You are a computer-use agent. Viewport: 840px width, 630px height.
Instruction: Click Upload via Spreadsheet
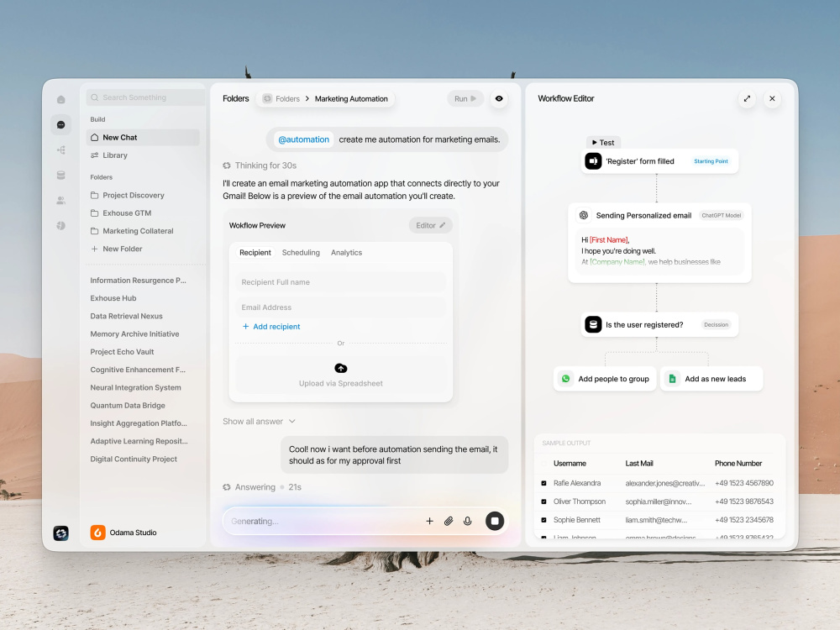(x=341, y=376)
